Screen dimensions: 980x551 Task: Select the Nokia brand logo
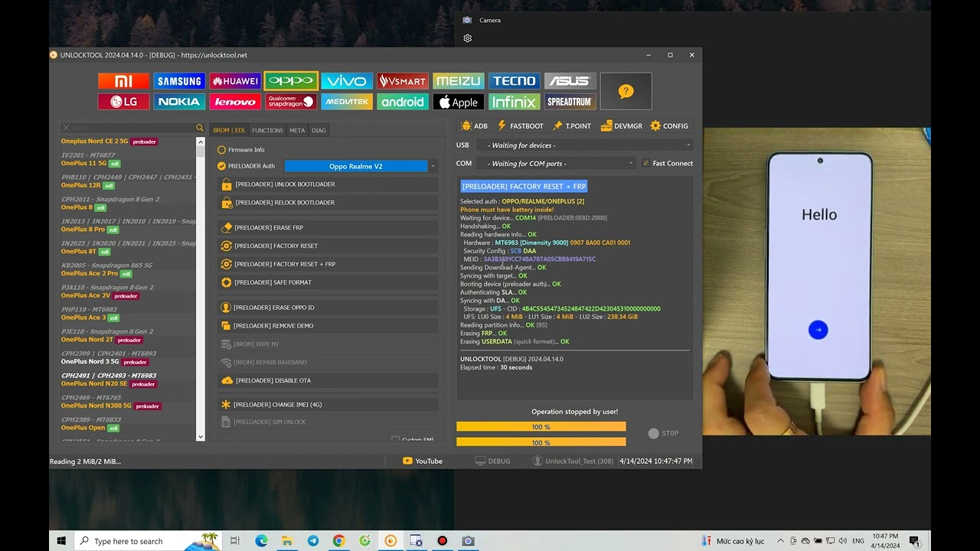click(x=179, y=102)
